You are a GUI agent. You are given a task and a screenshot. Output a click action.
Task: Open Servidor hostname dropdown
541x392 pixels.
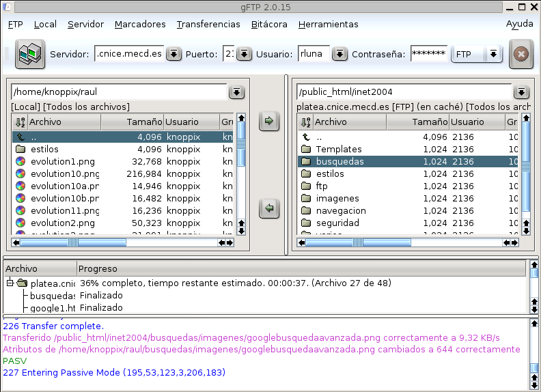pos(174,54)
